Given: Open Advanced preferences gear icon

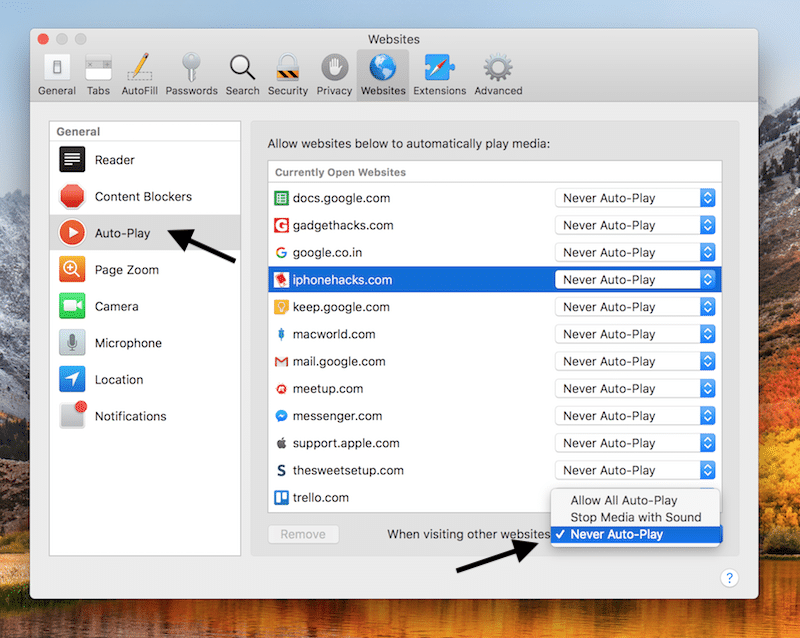Looking at the screenshot, I should [498, 74].
